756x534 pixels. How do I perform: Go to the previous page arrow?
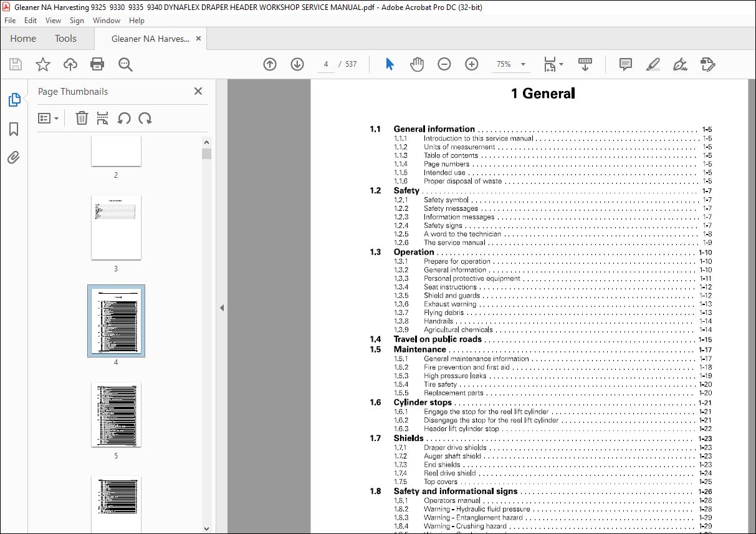coord(270,64)
